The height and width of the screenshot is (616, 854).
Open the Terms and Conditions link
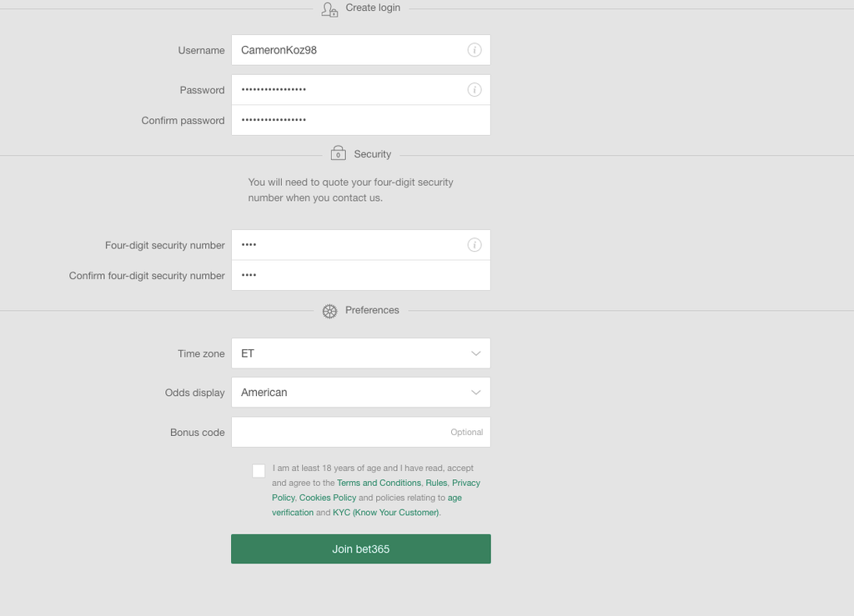click(379, 483)
